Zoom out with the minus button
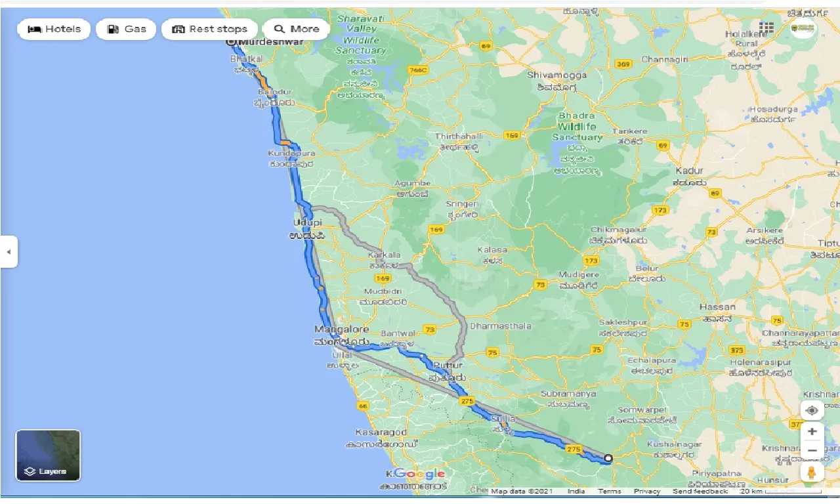Viewport: 840px width, 504px height. click(x=812, y=451)
